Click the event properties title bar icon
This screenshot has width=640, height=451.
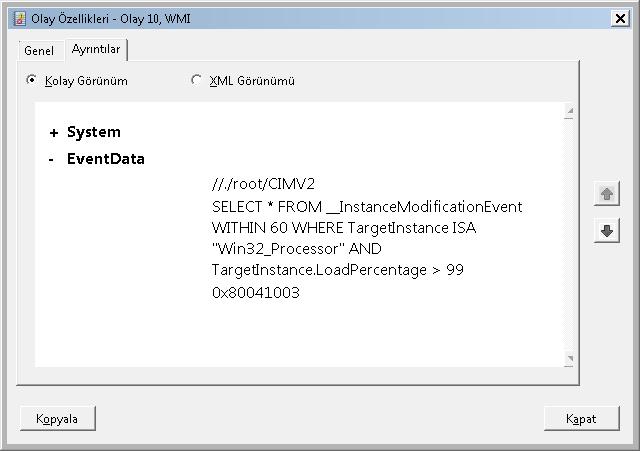(x=19, y=19)
